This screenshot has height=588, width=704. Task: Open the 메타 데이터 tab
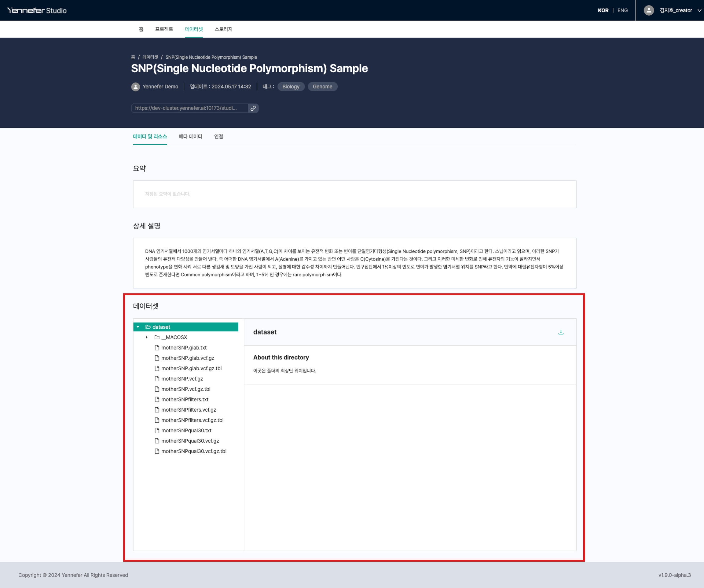tap(190, 136)
